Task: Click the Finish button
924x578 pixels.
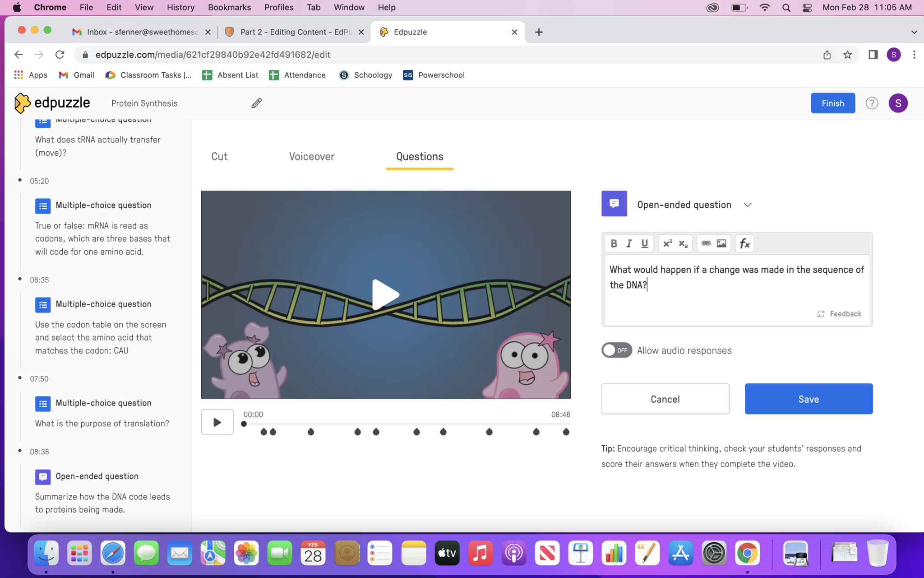Action: click(832, 103)
